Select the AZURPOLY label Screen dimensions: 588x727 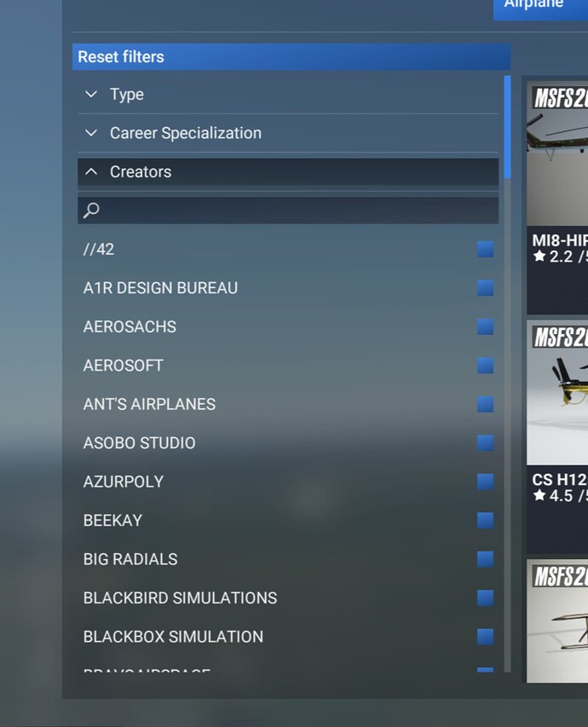(x=124, y=482)
